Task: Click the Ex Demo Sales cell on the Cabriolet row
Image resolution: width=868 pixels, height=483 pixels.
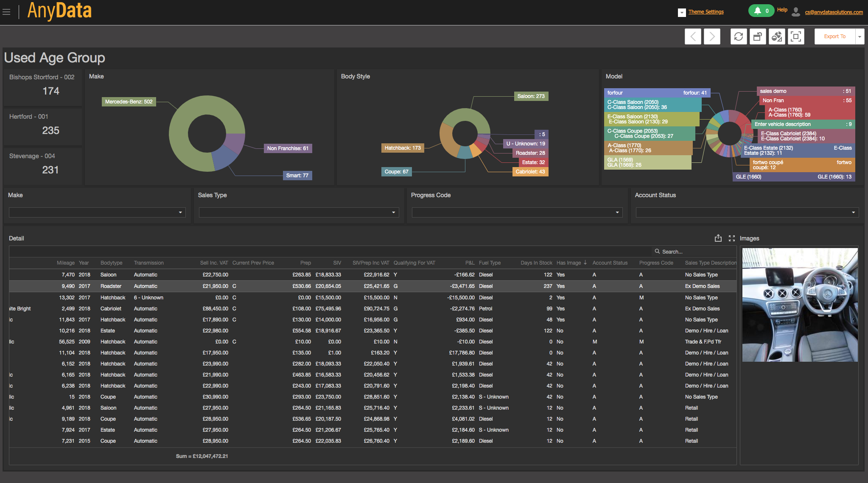Action: [x=702, y=309]
